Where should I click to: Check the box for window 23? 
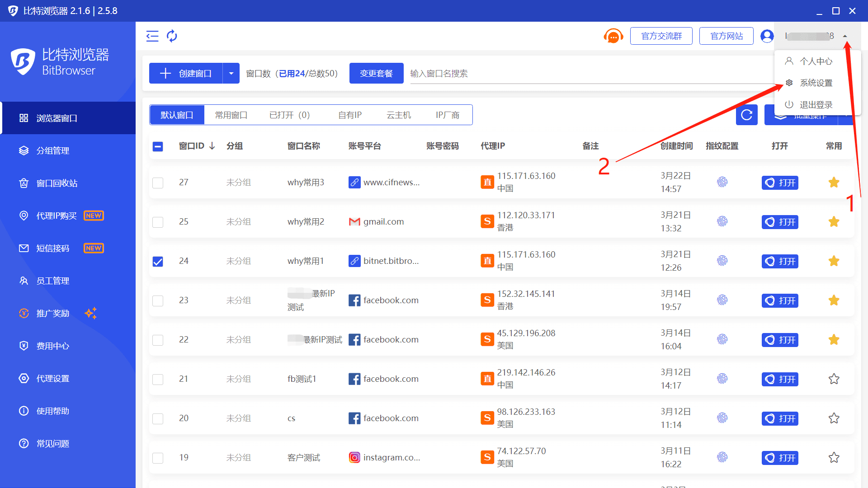click(x=158, y=301)
